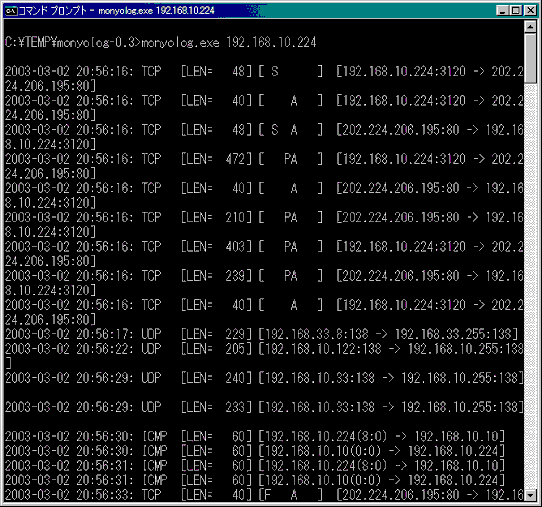Select the TCP LEN= 210 PA log line
Image resolution: width=542 pixels, height=507 pixels.
(264, 224)
